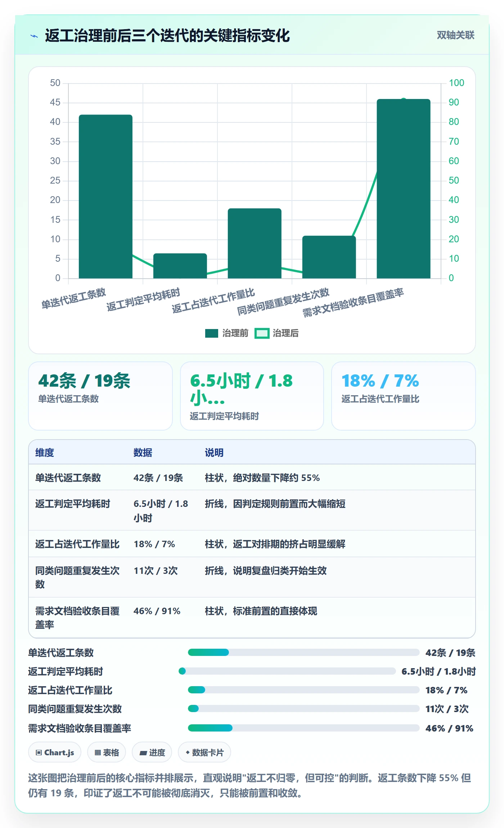504x828 pixels.
Task: Select table row 单迭代返工条数 with 下降约 55%
Action: [x=252, y=478]
